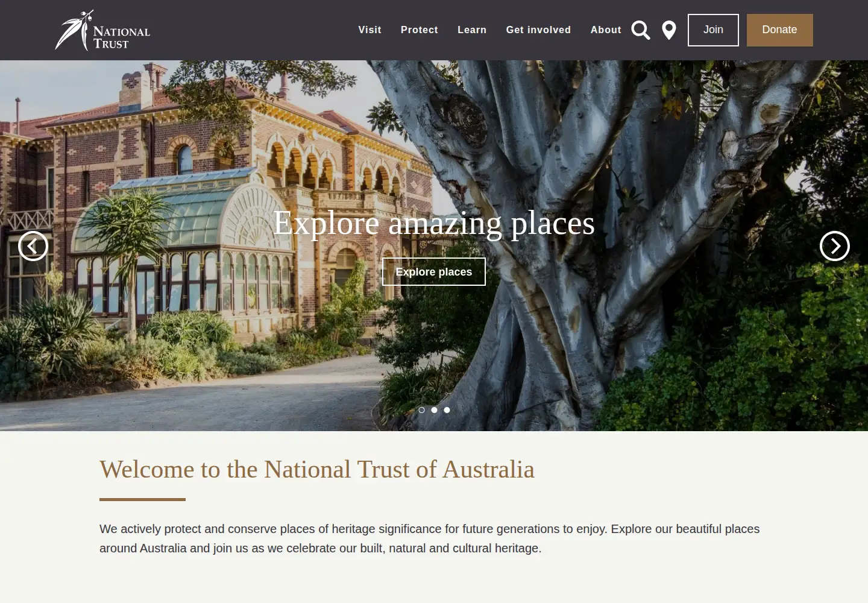This screenshot has width=868, height=603.
Task: Click the Explore places button
Action: [x=434, y=272]
